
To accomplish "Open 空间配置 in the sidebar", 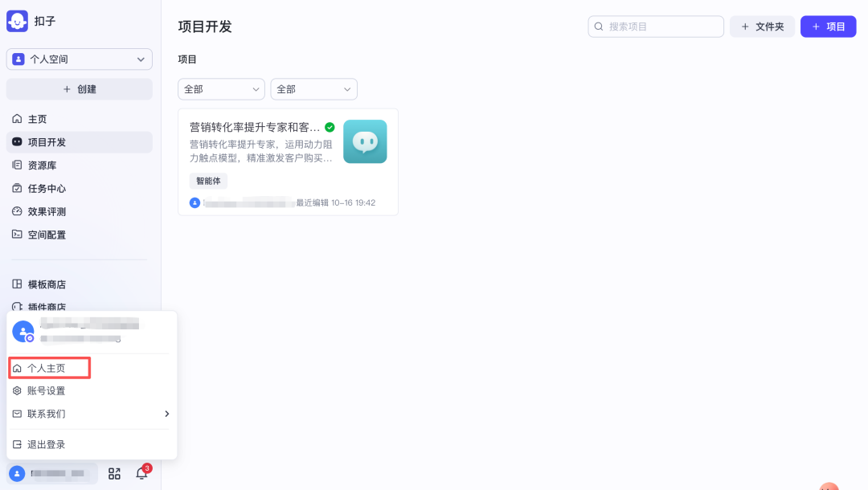I will tap(79, 235).
